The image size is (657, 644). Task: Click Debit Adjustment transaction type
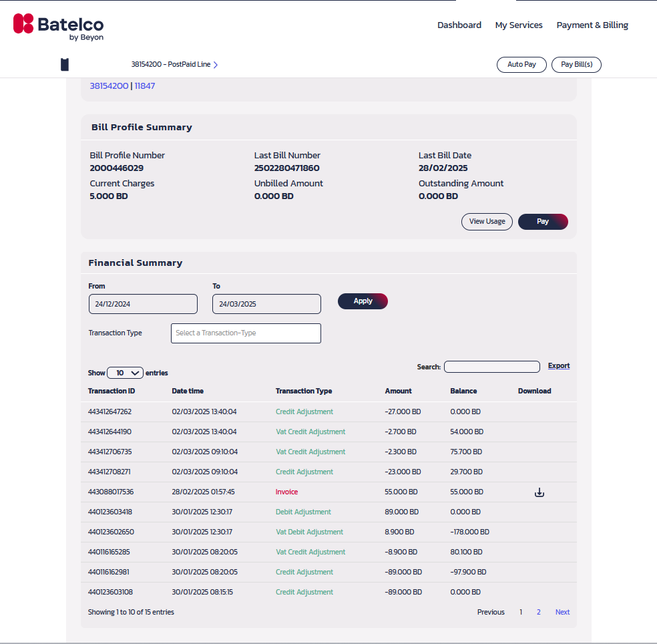303,512
